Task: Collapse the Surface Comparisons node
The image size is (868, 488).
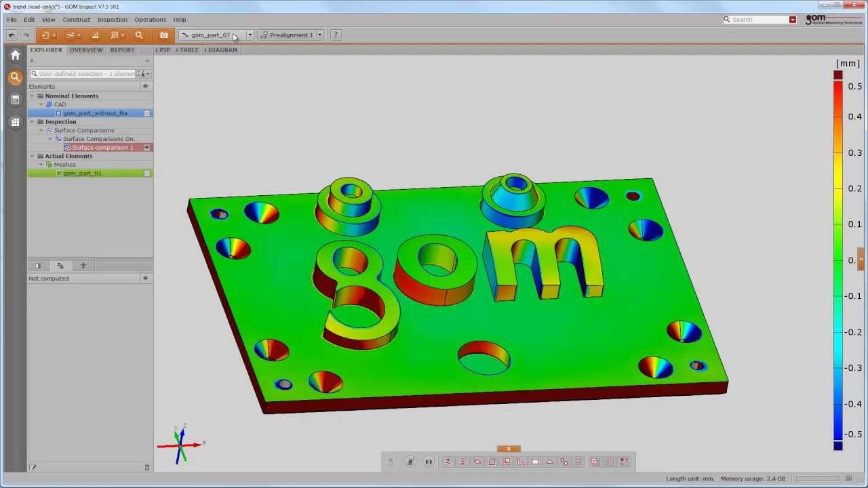Action: tap(41, 131)
